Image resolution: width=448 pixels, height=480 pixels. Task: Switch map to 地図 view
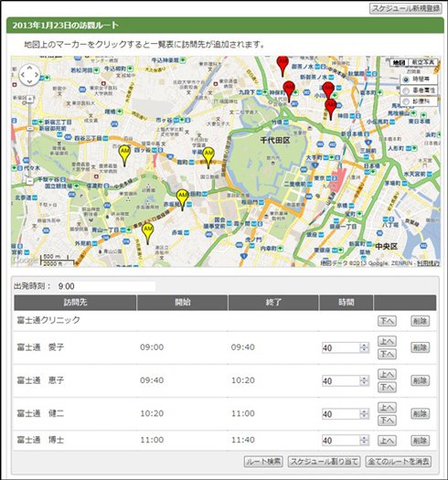399,62
